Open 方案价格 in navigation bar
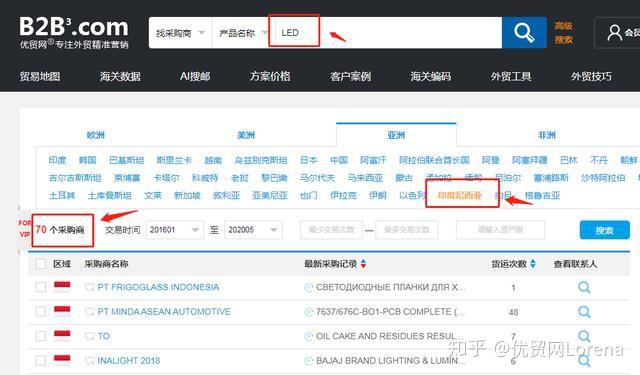This screenshot has height=375, width=640. pos(270,76)
